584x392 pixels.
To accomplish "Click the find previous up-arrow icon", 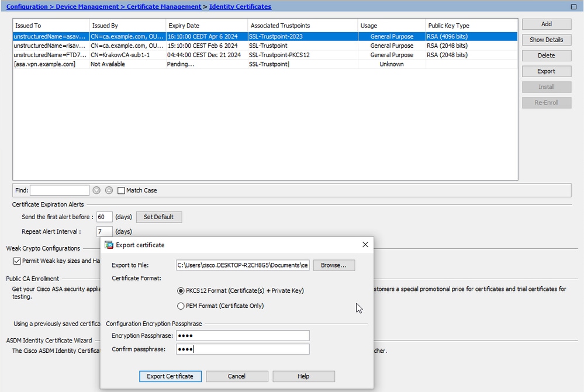I will tap(109, 190).
